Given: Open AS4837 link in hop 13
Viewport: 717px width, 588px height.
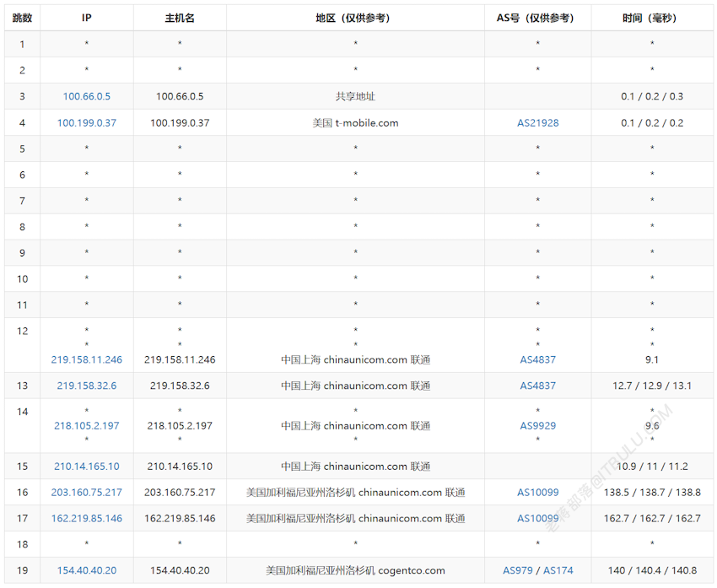Looking at the screenshot, I should [x=538, y=386].
